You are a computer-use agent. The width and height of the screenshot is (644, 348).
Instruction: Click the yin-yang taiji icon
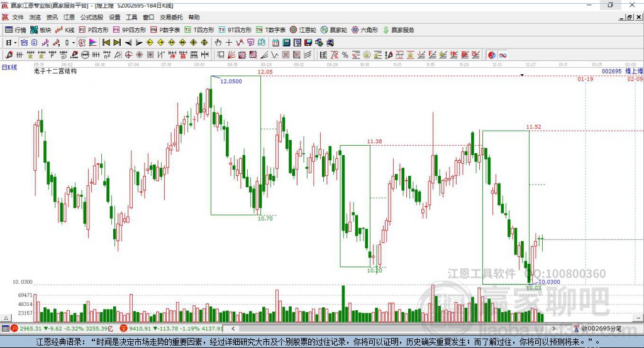(492, 55)
